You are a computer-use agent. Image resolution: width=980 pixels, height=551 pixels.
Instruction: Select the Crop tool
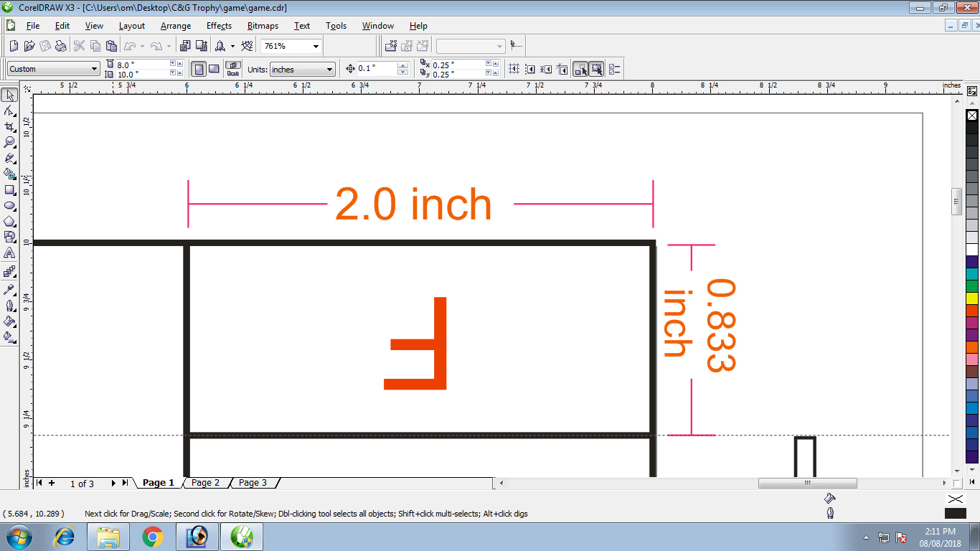point(9,127)
